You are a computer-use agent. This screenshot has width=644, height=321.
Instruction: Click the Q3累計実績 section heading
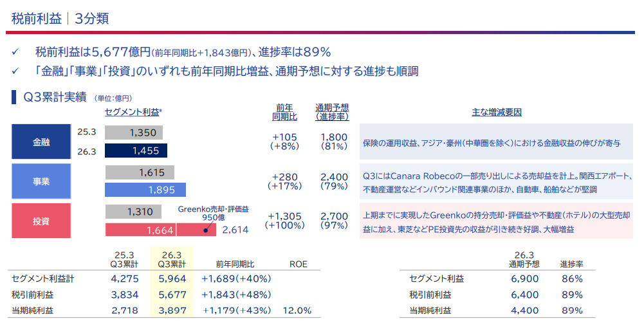tap(55, 97)
